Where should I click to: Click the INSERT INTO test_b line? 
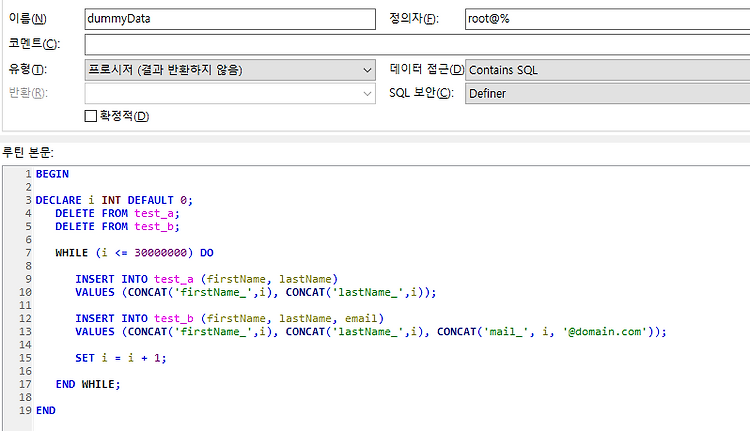pos(230,319)
